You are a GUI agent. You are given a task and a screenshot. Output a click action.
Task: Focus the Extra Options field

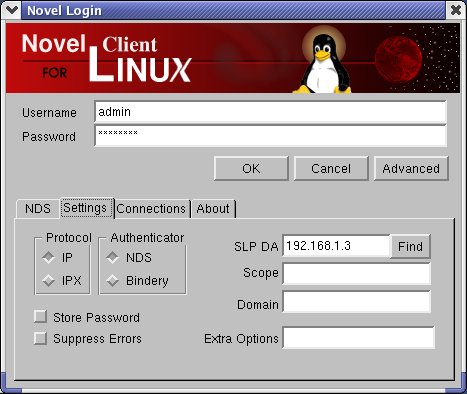[x=358, y=338]
